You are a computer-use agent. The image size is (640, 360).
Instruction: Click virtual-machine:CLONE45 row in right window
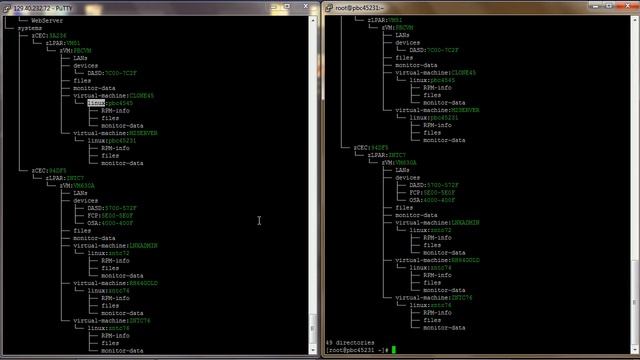[436, 73]
